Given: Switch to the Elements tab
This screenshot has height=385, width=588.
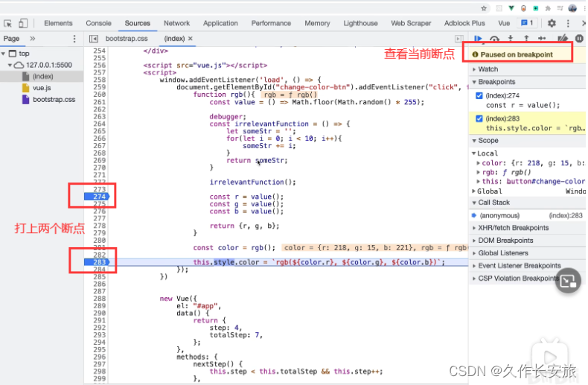Looking at the screenshot, I should click(58, 23).
